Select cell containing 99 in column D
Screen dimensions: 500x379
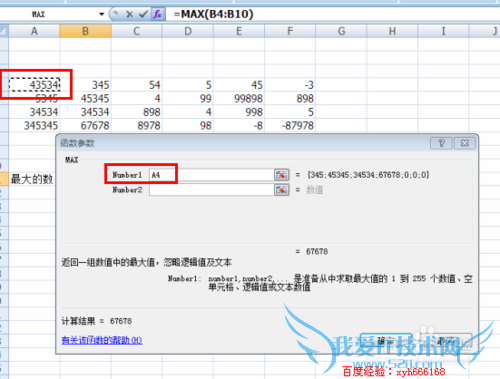click(x=188, y=98)
